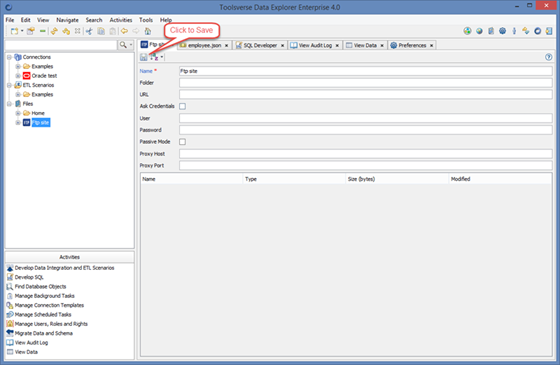This screenshot has height=365, width=560.
Task: Expand the Ftp site tree node
Action: pos(18,122)
